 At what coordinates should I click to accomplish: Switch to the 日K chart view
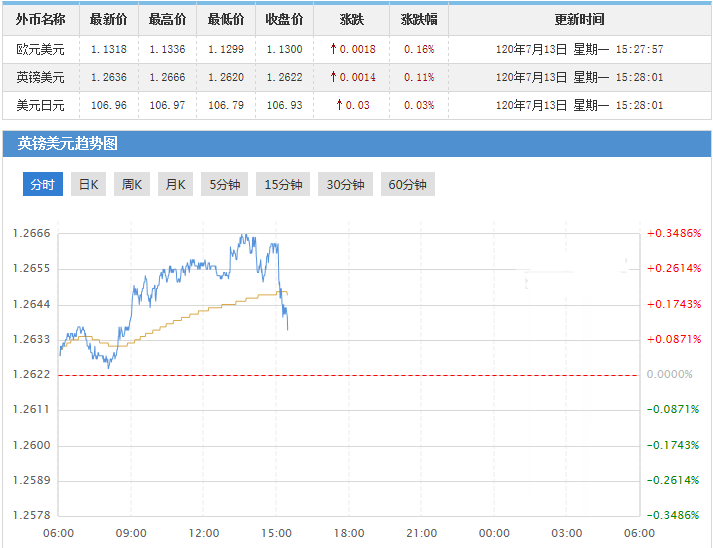(89, 184)
